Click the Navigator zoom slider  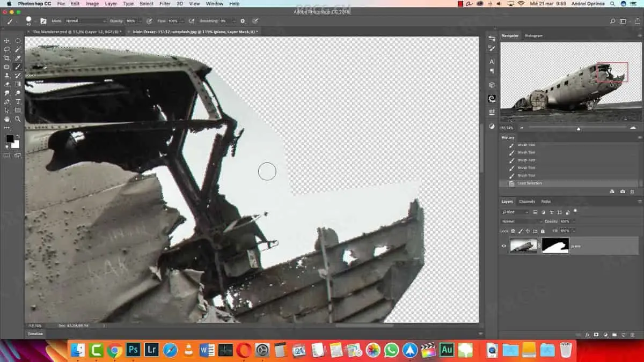[x=578, y=128]
